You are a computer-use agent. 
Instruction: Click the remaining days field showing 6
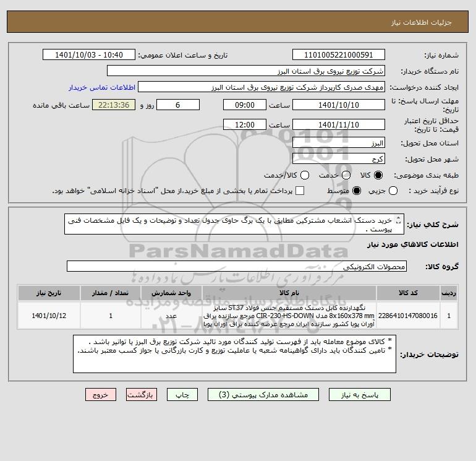(x=178, y=105)
